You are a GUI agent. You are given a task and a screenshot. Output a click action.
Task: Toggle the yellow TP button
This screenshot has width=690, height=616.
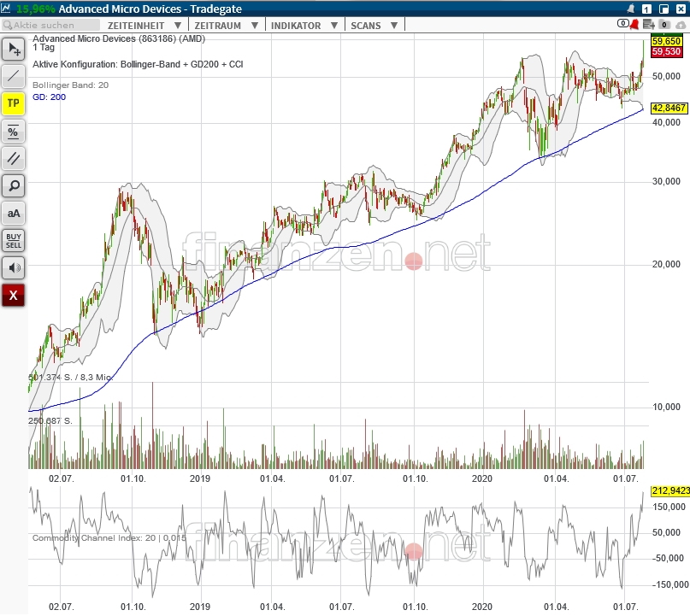point(13,103)
